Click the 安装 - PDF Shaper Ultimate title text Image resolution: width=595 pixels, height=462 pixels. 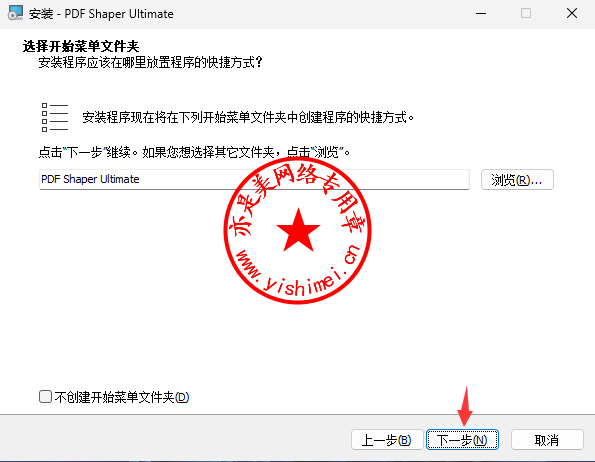[101, 14]
